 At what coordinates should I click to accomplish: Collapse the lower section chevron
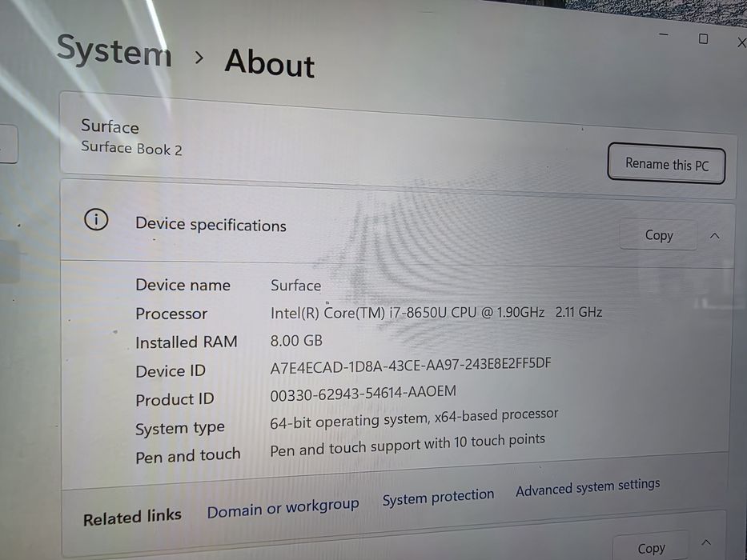(706, 542)
